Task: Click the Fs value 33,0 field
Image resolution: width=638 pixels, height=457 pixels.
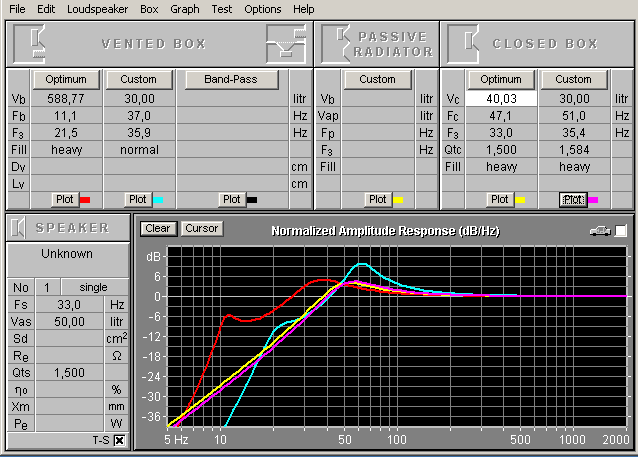Action: click(x=69, y=305)
